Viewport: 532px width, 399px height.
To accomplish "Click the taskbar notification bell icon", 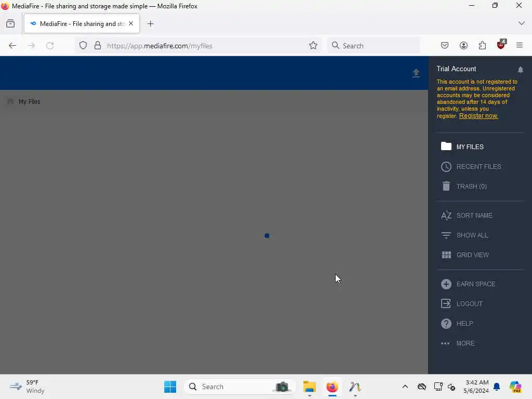I will pyautogui.click(x=497, y=387).
